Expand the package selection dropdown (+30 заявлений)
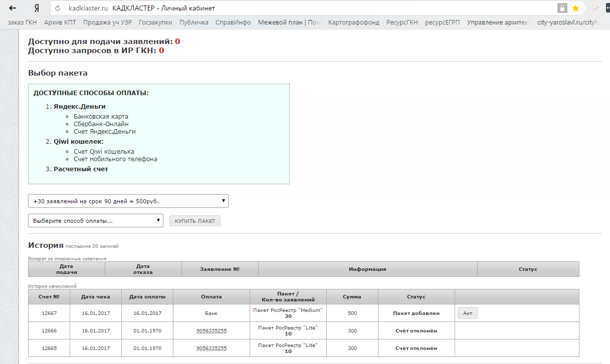The height and width of the screenshot is (364, 610). click(x=128, y=201)
